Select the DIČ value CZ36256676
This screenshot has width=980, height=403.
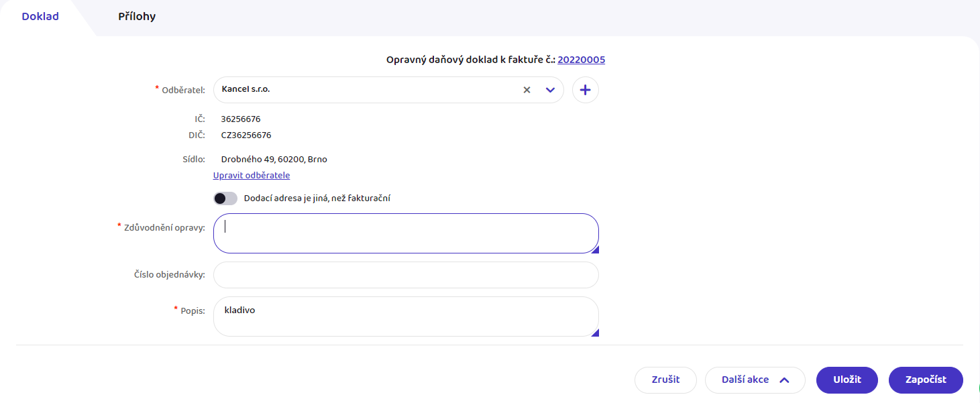[246, 135]
